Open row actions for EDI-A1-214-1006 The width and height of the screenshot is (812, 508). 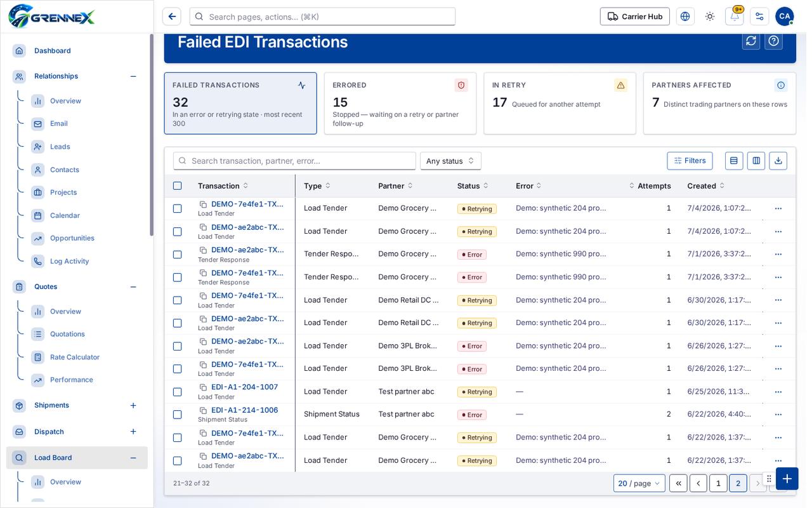(778, 415)
